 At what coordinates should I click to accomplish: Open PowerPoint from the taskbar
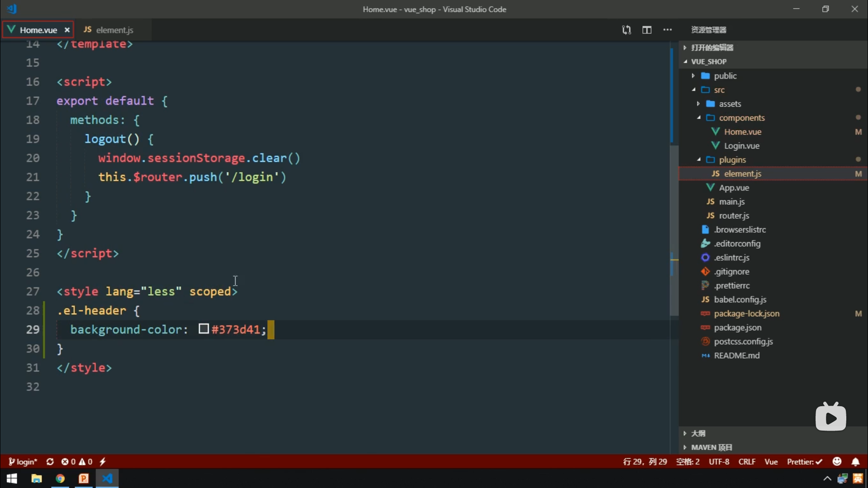coord(84,479)
